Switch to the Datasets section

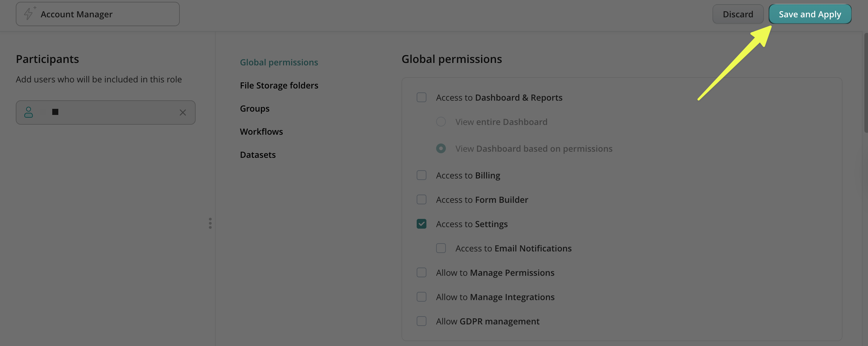(258, 155)
